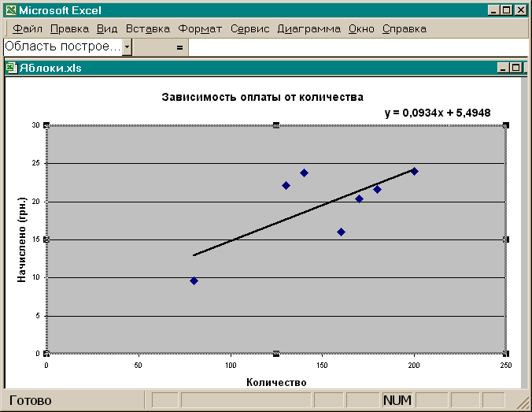Click value axis label 30
The image size is (532, 412).
(x=36, y=125)
